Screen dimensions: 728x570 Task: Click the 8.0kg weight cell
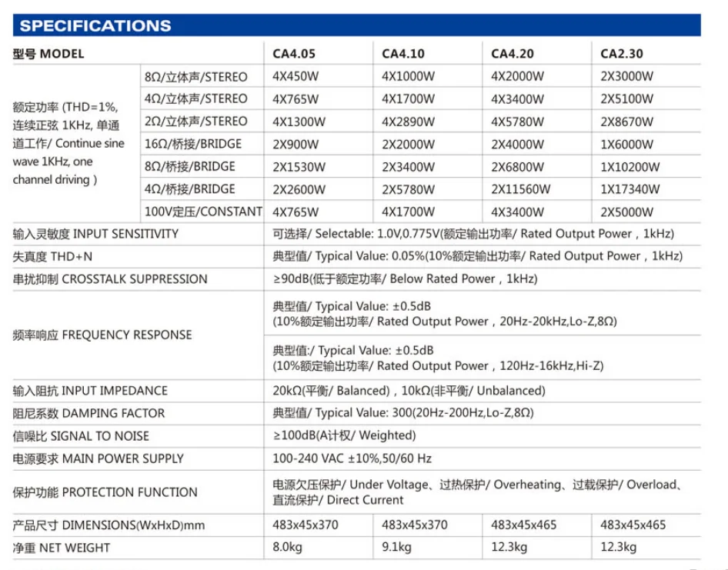287,547
